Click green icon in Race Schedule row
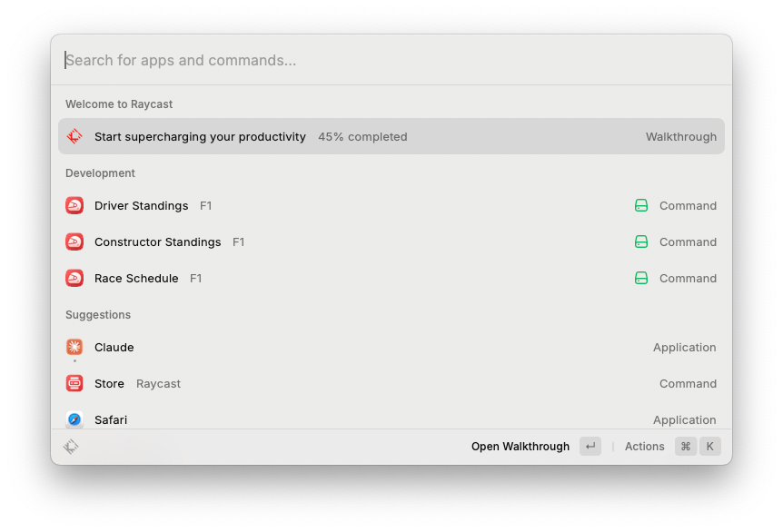 pyautogui.click(x=641, y=279)
